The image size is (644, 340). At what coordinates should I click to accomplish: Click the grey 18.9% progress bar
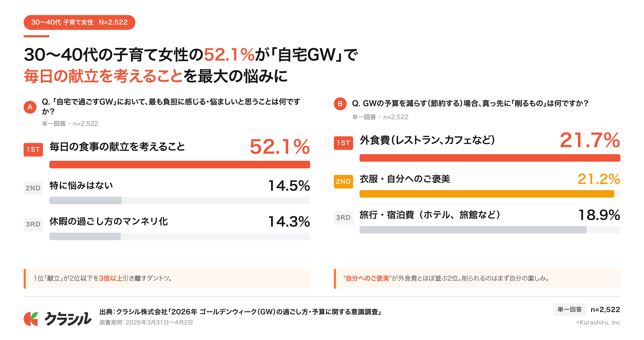(473, 230)
